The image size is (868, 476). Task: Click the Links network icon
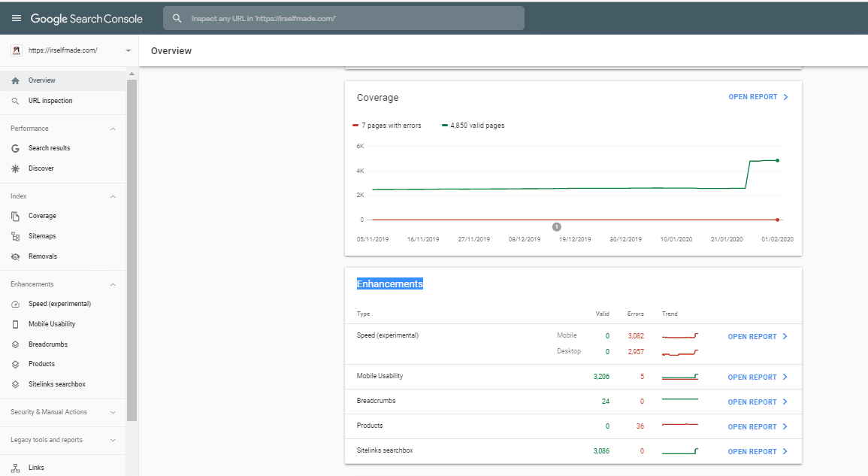[x=16, y=468]
